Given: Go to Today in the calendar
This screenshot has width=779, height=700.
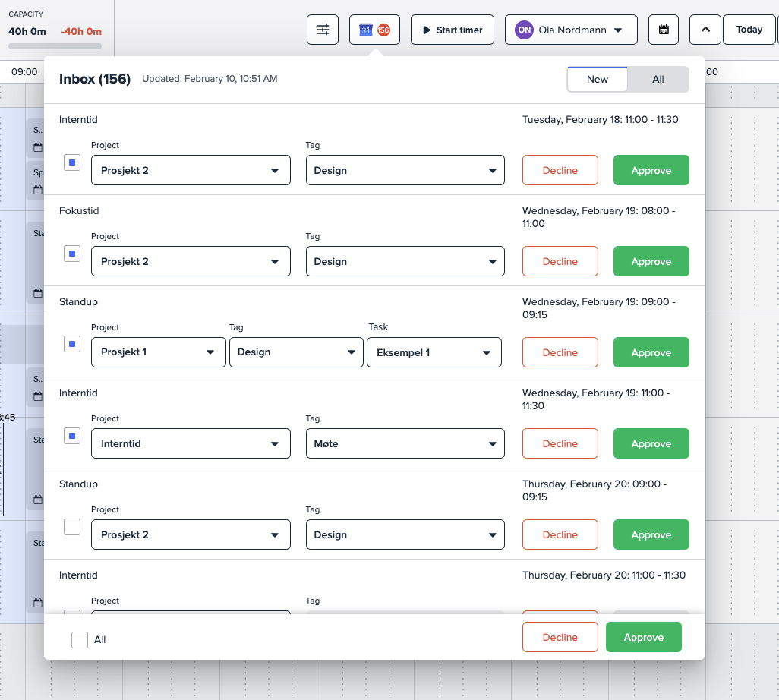Looking at the screenshot, I should click(x=749, y=30).
